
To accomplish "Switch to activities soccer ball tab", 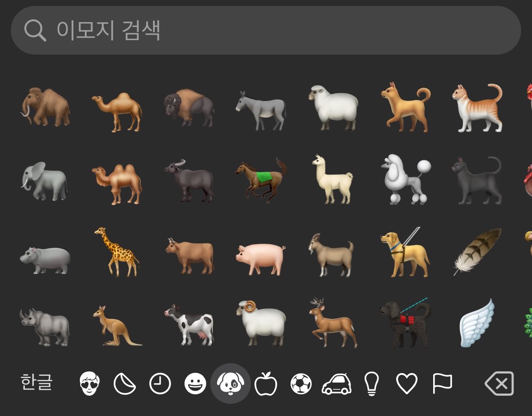I will [x=301, y=384].
